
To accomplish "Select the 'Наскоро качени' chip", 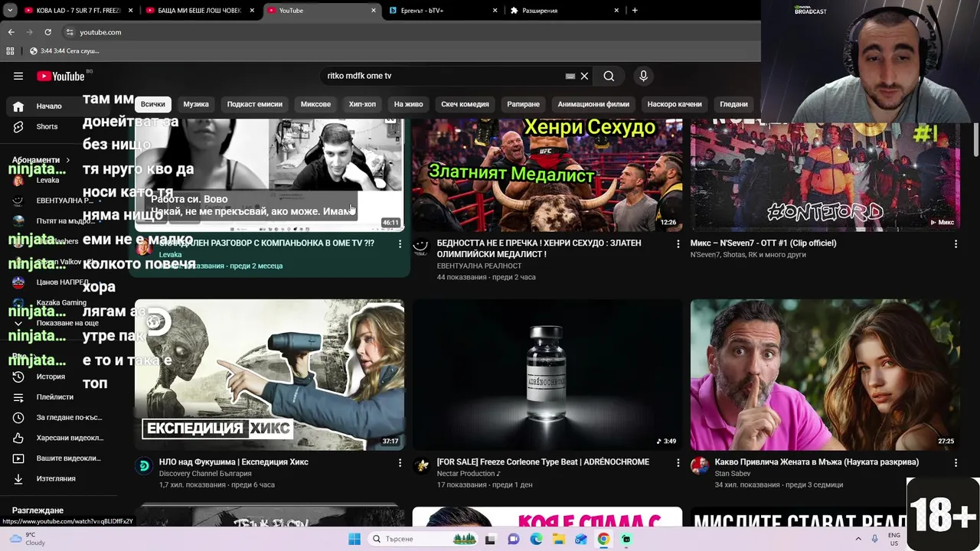I will tap(675, 104).
